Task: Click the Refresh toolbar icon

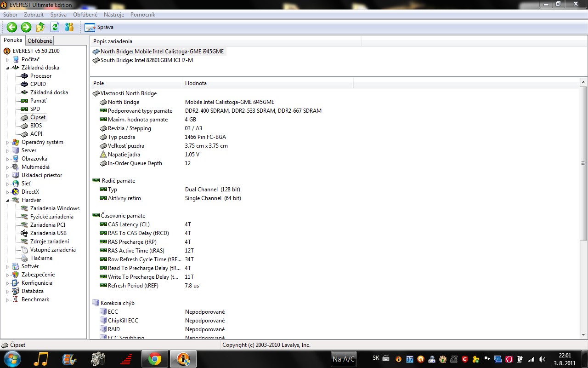Action: (55, 27)
